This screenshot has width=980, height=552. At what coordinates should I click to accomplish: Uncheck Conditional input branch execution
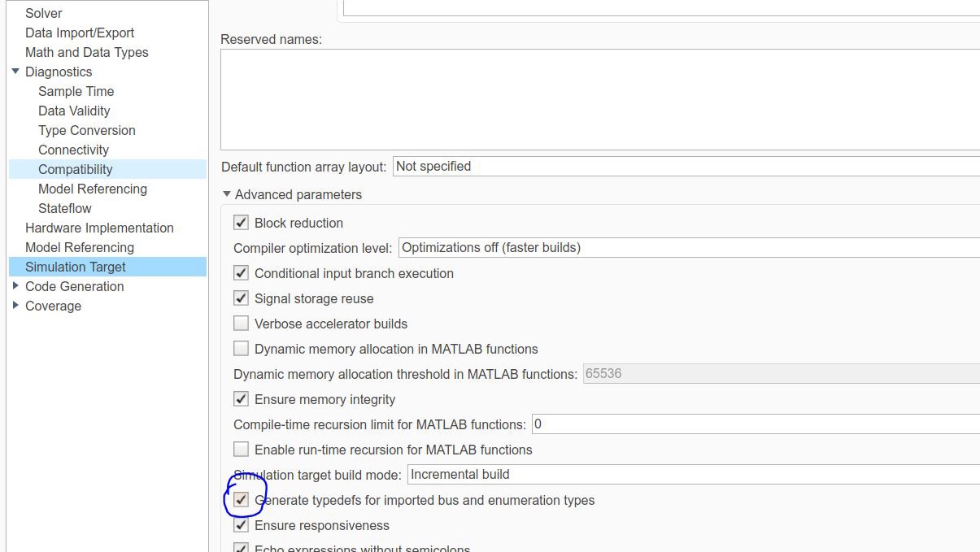point(241,273)
